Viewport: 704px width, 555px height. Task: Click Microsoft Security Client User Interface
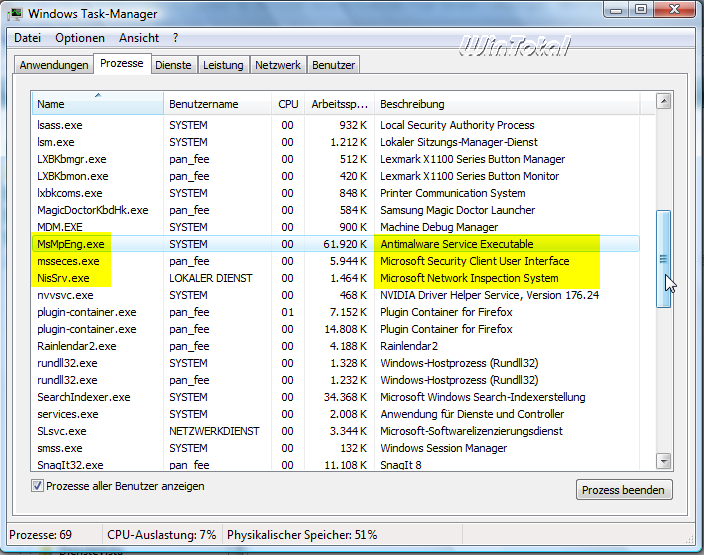[x=475, y=261]
